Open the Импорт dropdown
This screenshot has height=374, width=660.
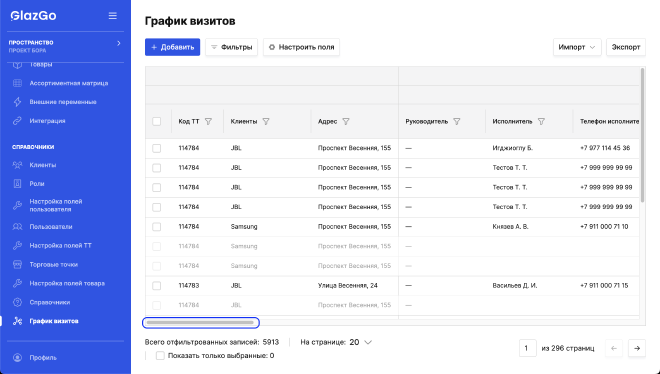point(577,47)
